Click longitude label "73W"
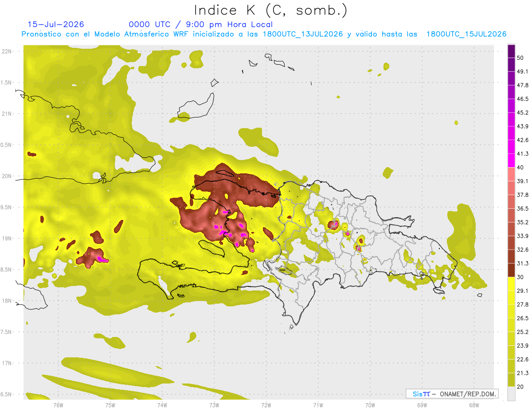This screenshot has height=411, width=532. pyautogui.click(x=214, y=406)
